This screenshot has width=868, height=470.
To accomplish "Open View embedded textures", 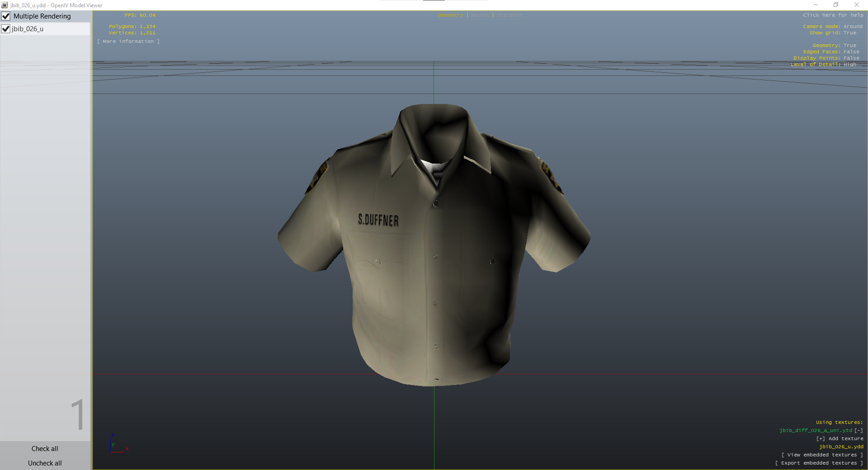I will pyautogui.click(x=822, y=455).
